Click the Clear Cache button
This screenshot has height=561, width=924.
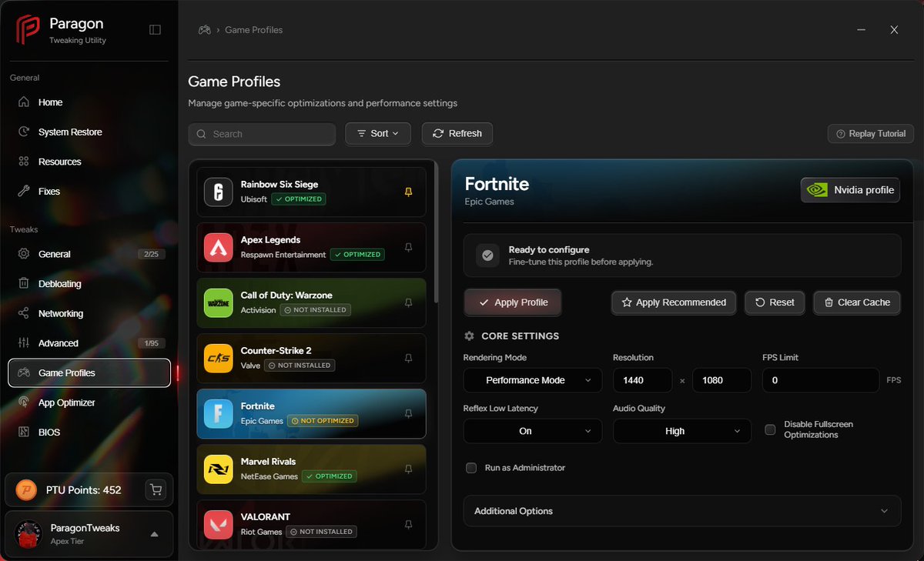coord(857,302)
